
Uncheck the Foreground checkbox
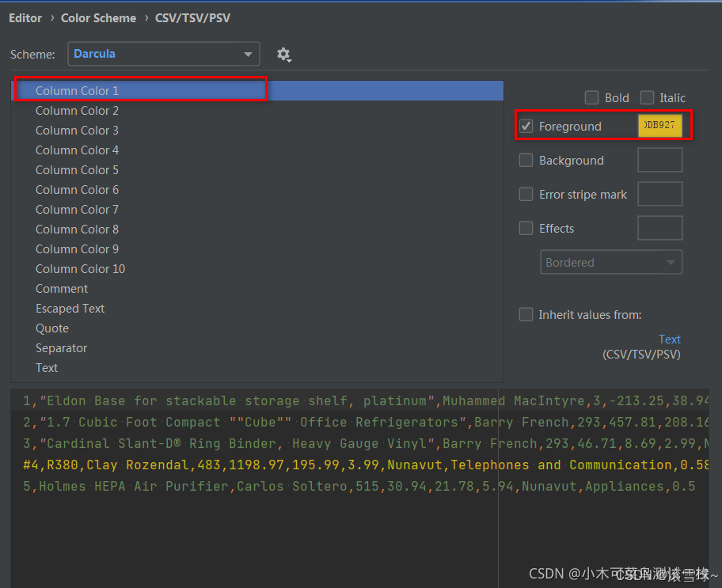[526, 126]
